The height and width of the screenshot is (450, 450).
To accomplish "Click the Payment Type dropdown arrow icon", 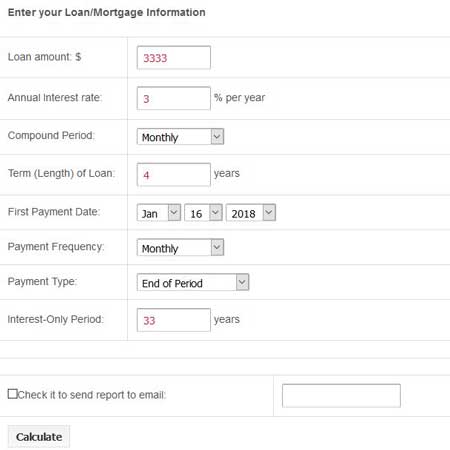I will click(242, 282).
